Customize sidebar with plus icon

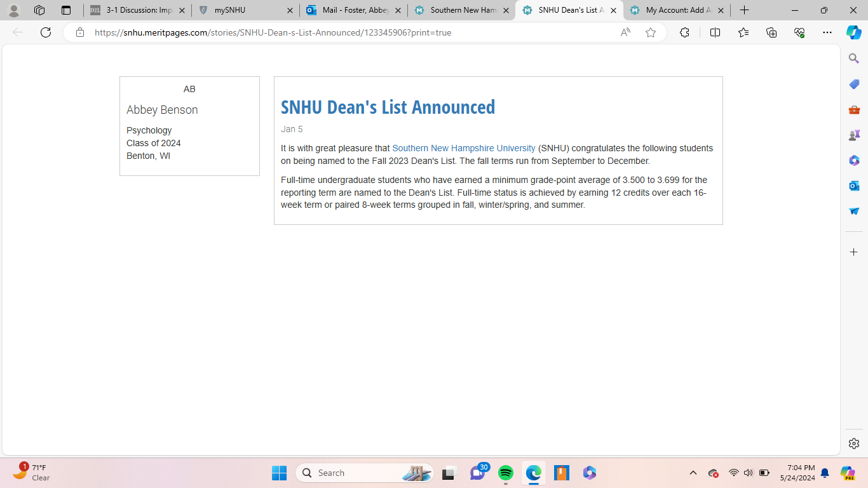[x=854, y=252]
